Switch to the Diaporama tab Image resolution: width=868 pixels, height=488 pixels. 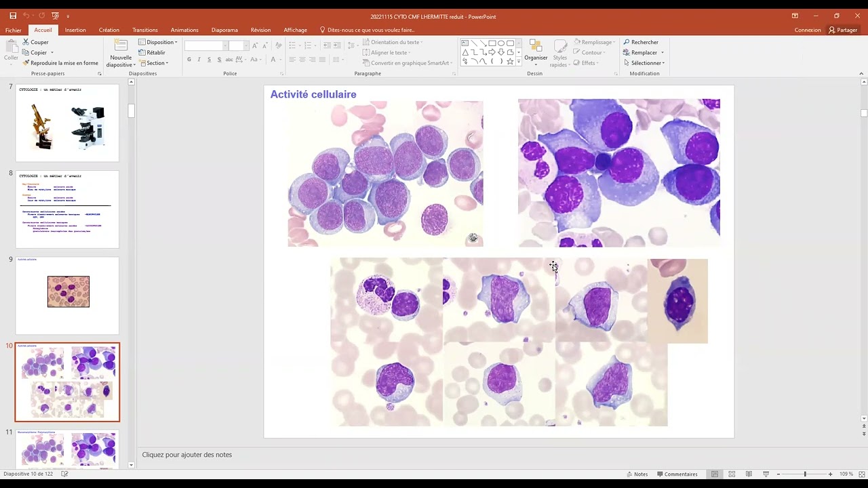click(224, 30)
